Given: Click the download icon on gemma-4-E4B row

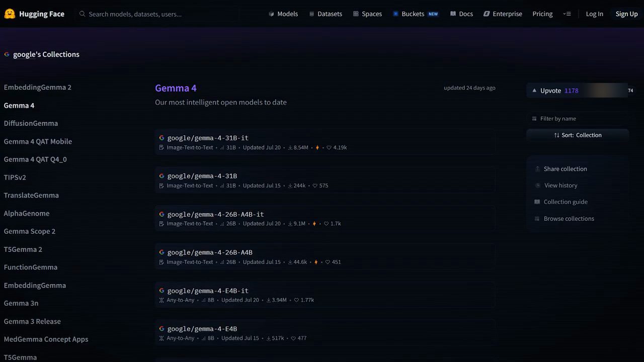Looking at the screenshot, I should 269,338.
